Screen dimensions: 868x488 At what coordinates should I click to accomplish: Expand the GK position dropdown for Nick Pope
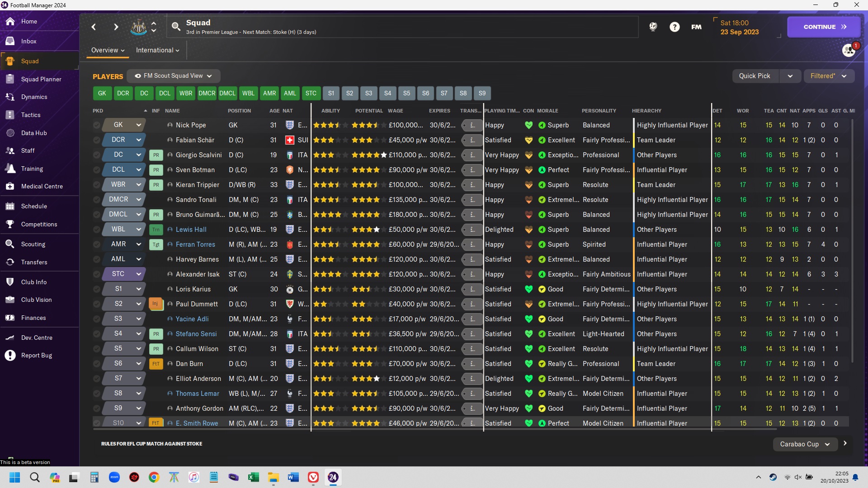pyautogui.click(x=139, y=125)
